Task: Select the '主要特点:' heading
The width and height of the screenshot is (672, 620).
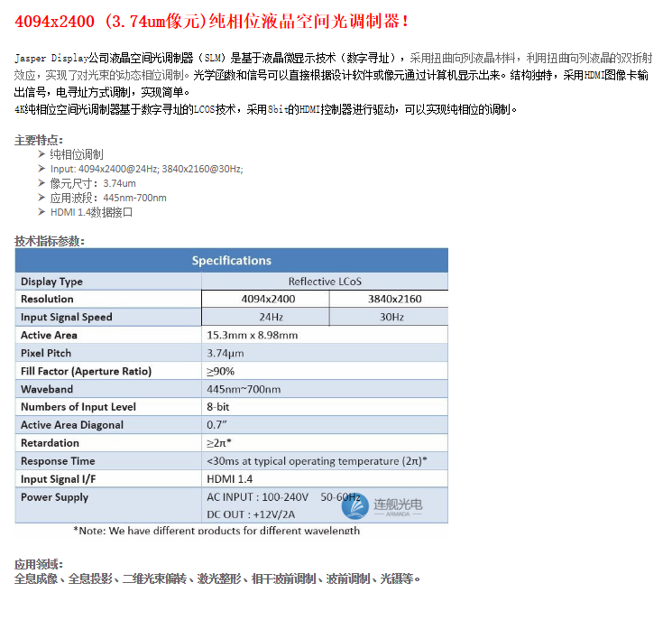Action: pos(39,140)
